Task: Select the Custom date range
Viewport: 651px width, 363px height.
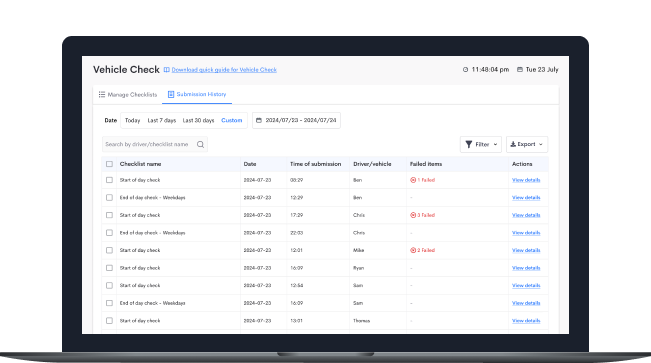Action: coord(232,120)
